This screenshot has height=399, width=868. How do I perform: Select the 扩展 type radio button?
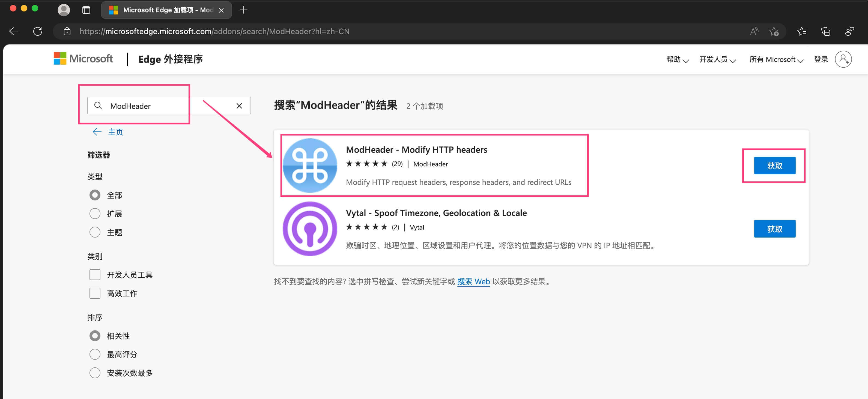point(95,214)
